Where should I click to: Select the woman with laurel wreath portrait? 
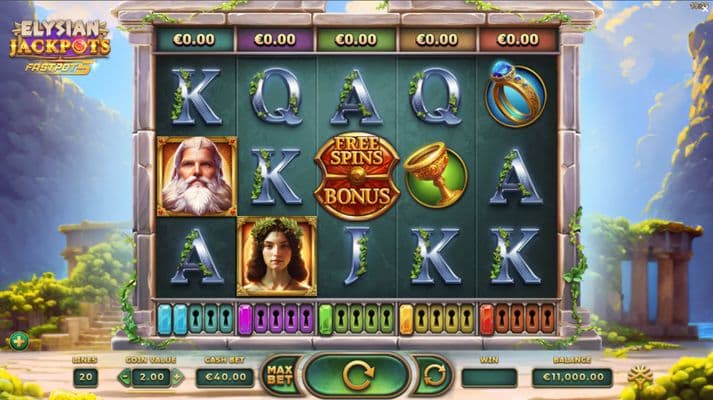[277, 256]
